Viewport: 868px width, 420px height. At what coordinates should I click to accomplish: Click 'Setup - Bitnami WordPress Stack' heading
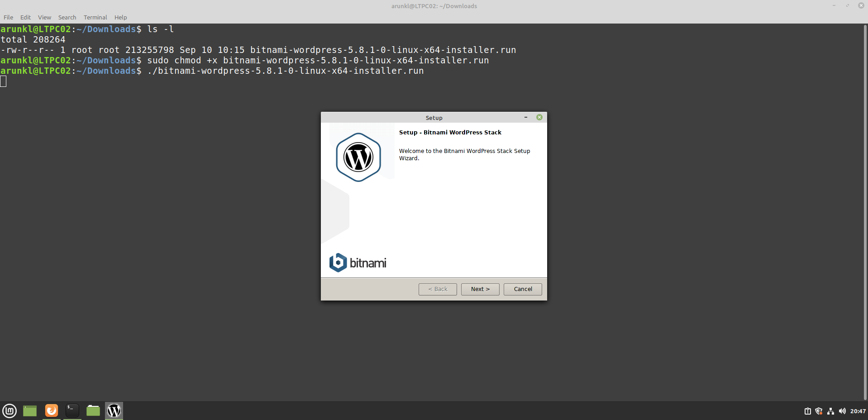pyautogui.click(x=450, y=133)
